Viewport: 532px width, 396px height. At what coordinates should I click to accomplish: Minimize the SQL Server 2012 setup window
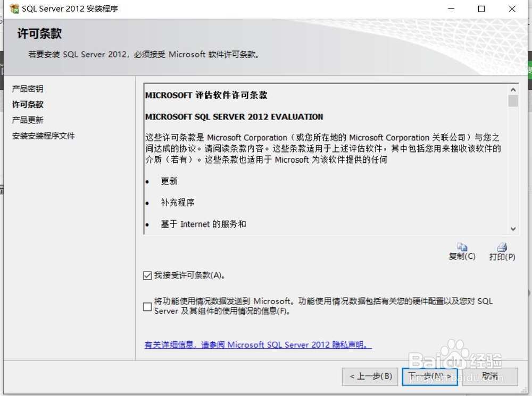451,9
